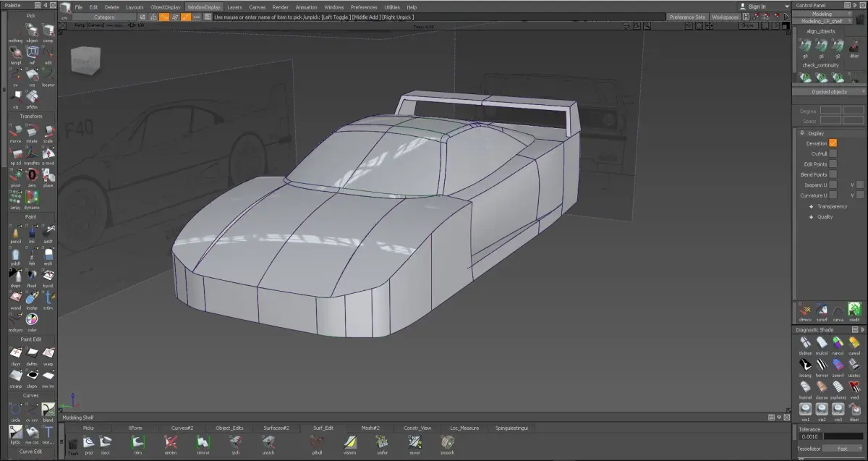This screenshot has height=461, width=868.
Task: Click the dfmcv icon in Control Panel
Action: pos(805,311)
